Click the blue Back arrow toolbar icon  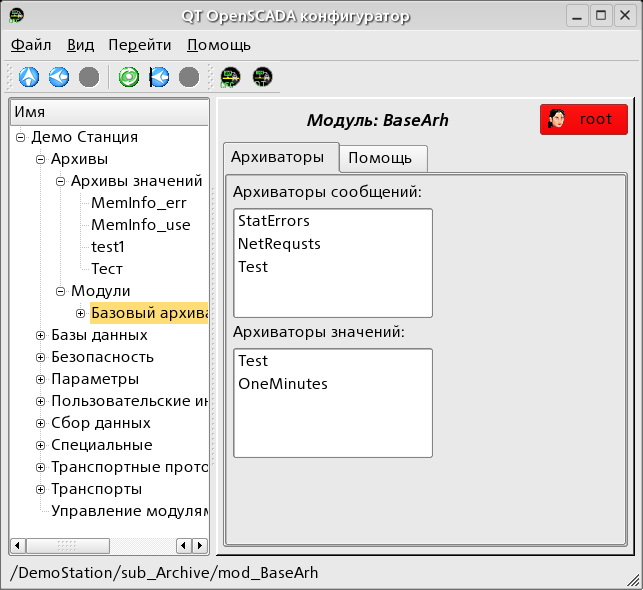[x=59, y=76]
